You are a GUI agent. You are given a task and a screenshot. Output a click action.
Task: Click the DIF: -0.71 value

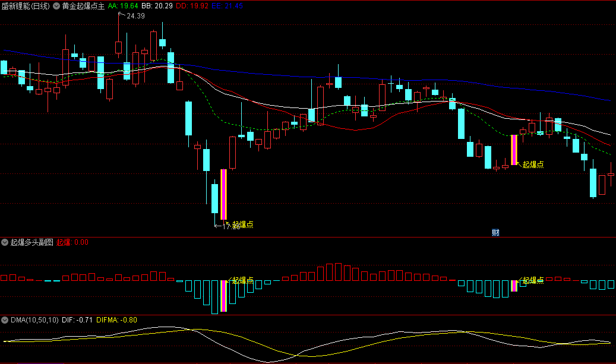point(77,320)
